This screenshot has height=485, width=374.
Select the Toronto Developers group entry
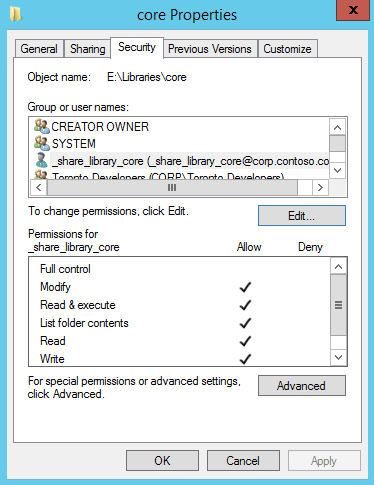pyautogui.click(x=168, y=175)
